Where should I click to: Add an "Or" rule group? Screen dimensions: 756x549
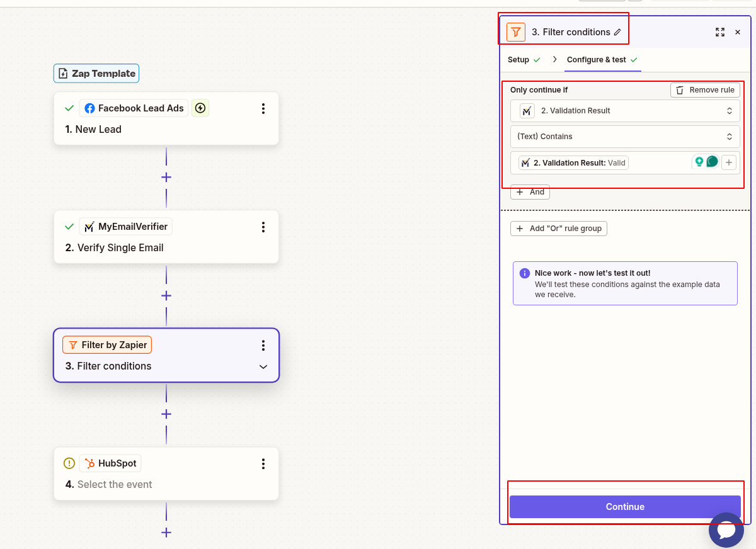[x=558, y=228]
